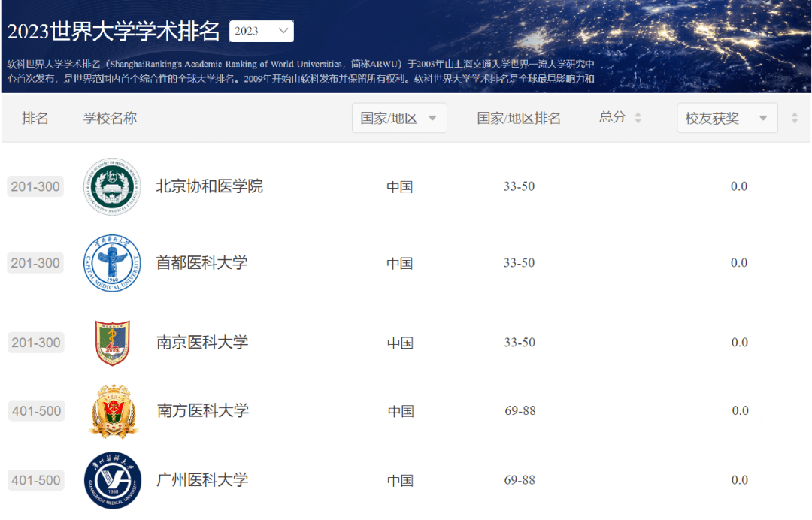
Task: Click the 0.0 score of 南京医科大学
Action: point(740,343)
